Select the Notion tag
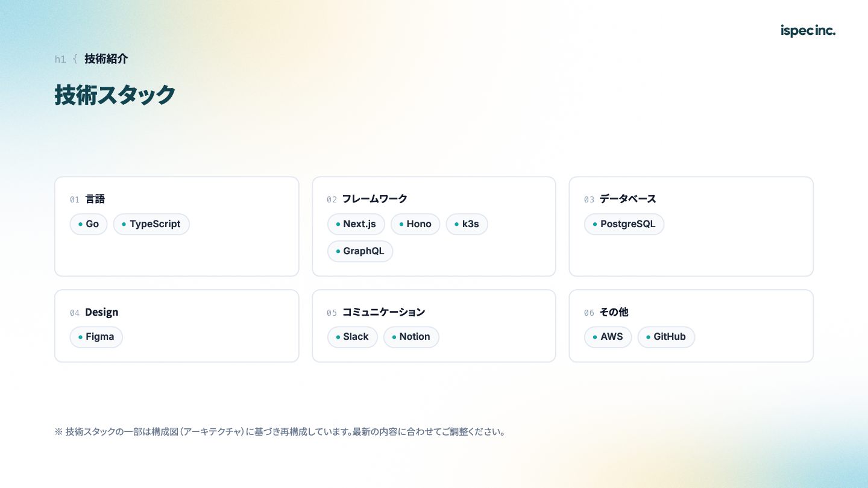 411,337
